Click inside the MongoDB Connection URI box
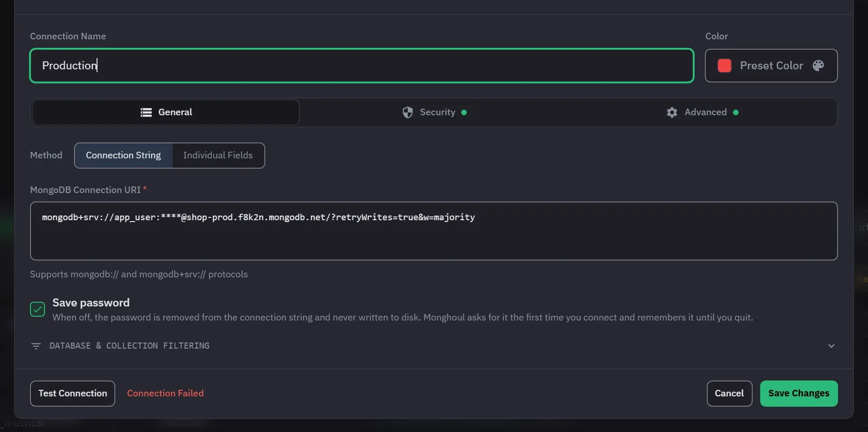The height and width of the screenshot is (432, 868). pyautogui.click(x=434, y=231)
